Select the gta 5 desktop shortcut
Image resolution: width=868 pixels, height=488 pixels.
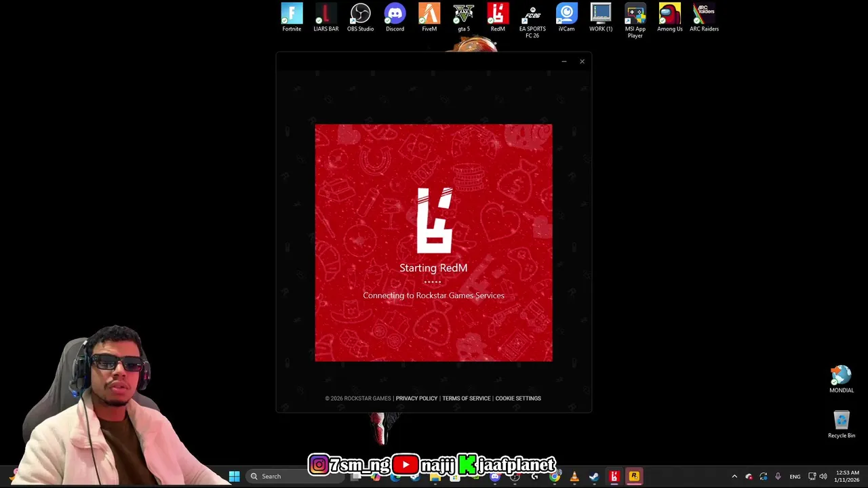tap(464, 18)
